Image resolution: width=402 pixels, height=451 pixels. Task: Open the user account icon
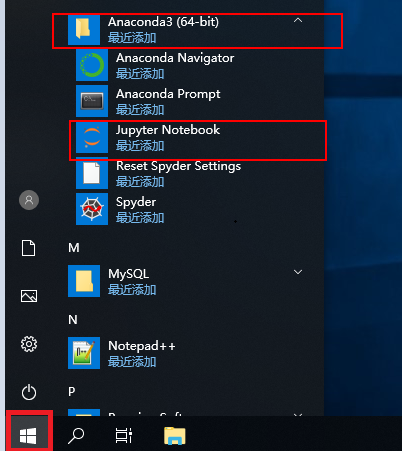[29, 200]
